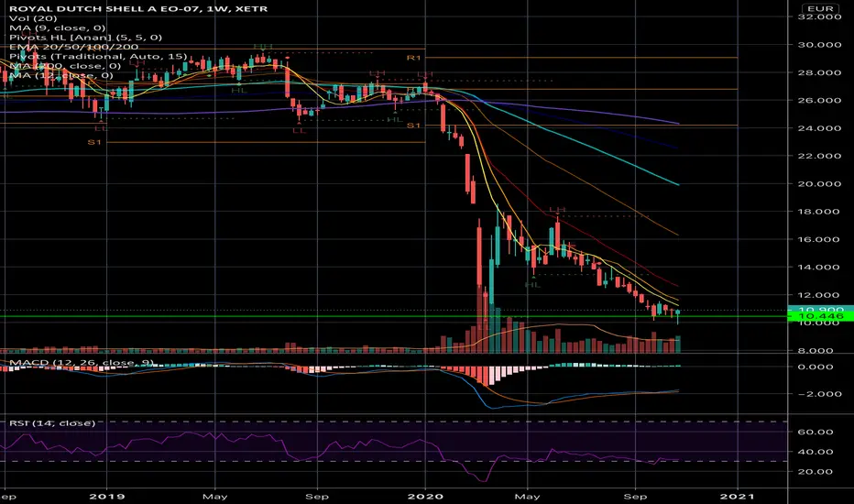This screenshot has width=854, height=504.
Task: Select the Vol (20) indicator legend
Action: point(33,18)
